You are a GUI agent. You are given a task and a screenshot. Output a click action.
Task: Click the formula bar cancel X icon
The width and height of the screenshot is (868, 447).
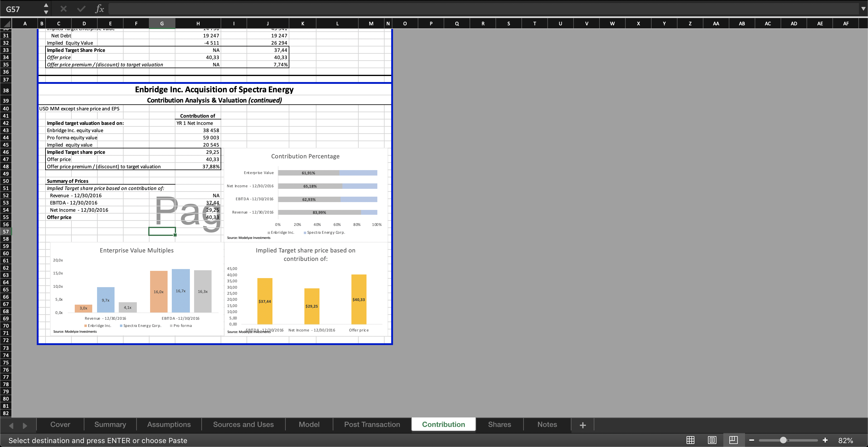(x=63, y=9)
